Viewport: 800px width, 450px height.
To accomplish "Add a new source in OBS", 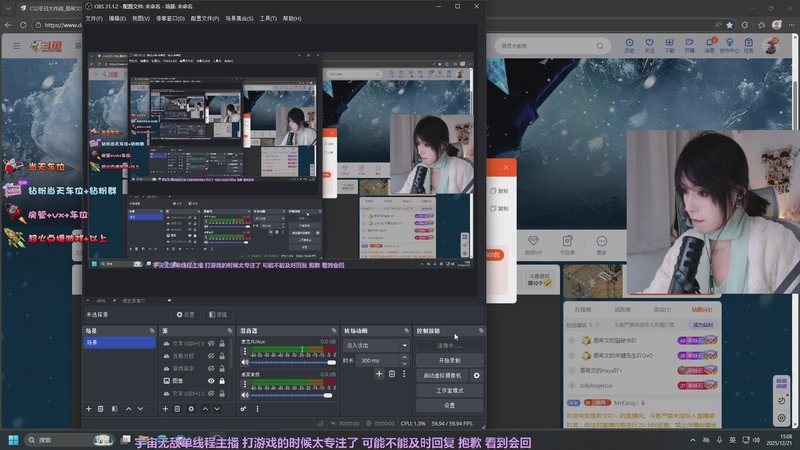I will coord(165,409).
